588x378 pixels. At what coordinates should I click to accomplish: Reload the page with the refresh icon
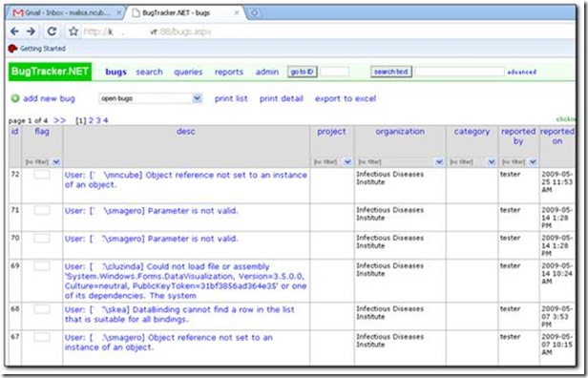pos(52,31)
